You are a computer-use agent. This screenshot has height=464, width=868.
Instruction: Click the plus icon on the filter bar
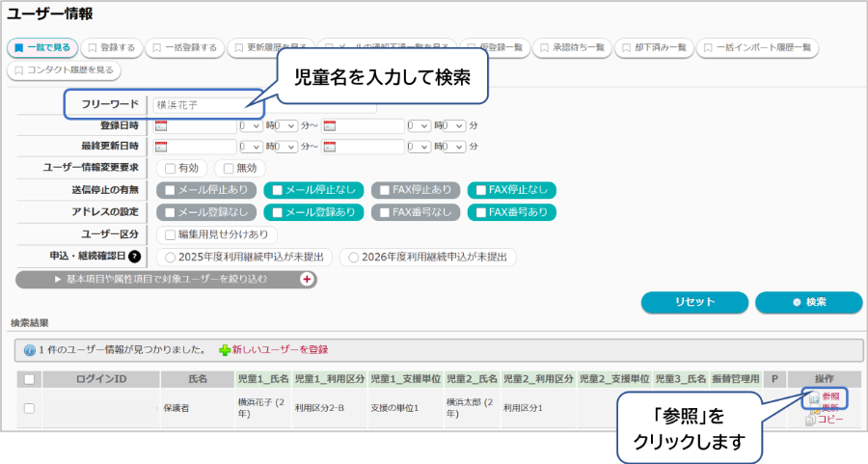(x=307, y=279)
